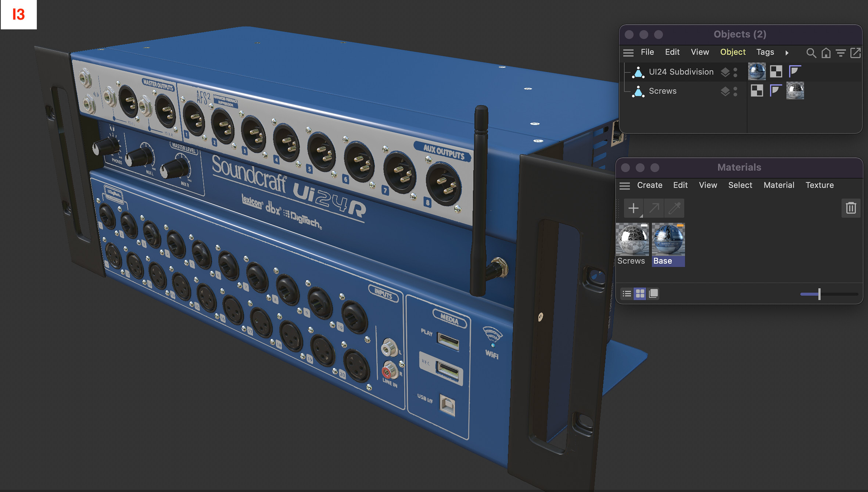
Task: Click the Materials panel title
Action: coord(739,167)
